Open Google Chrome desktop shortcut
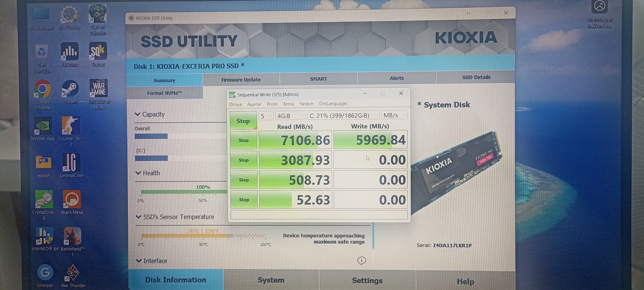644x290 pixels. (42, 95)
